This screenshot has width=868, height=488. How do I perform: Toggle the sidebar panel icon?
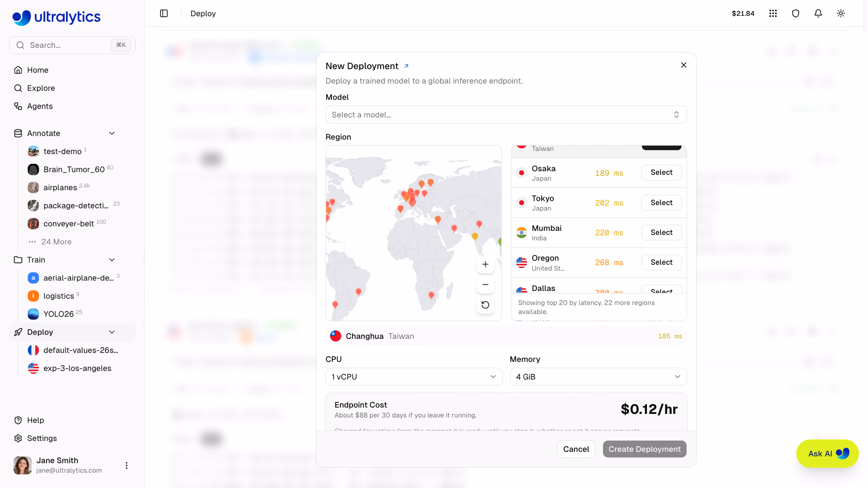[x=164, y=14]
